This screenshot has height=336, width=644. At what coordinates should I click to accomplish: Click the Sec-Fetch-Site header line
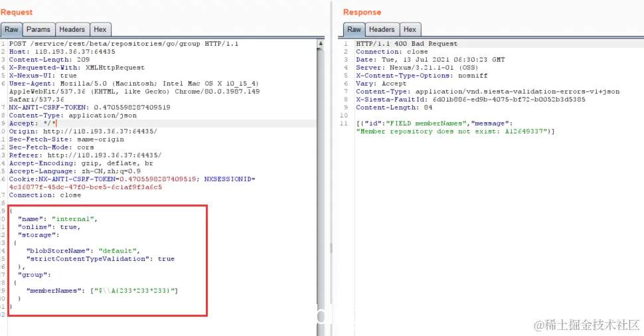pos(66,139)
